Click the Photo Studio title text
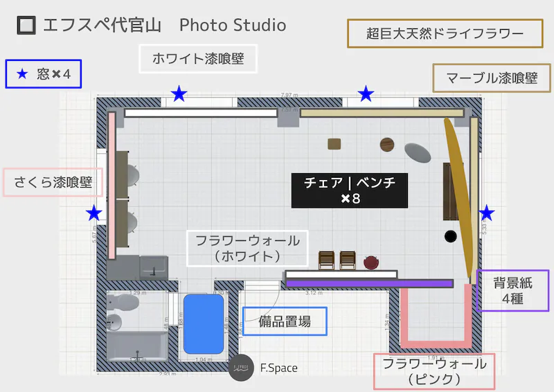The width and height of the screenshot is (554, 392). 233,25
